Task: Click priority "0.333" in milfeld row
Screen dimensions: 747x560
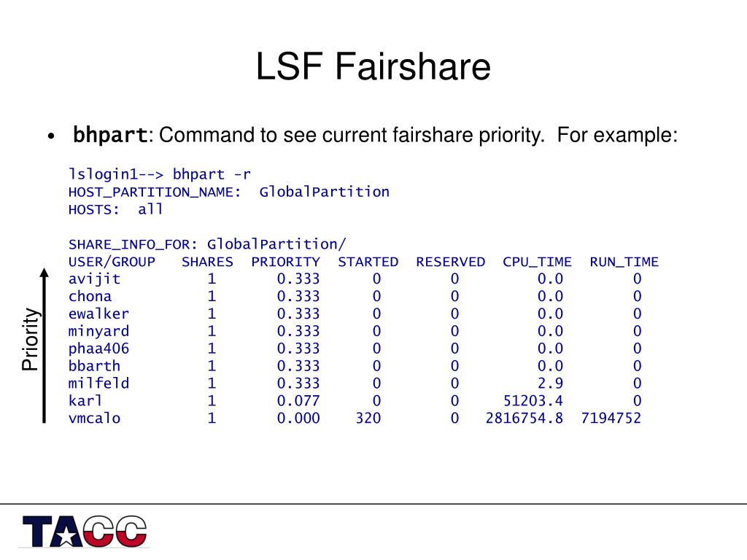Action: tap(298, 384)
